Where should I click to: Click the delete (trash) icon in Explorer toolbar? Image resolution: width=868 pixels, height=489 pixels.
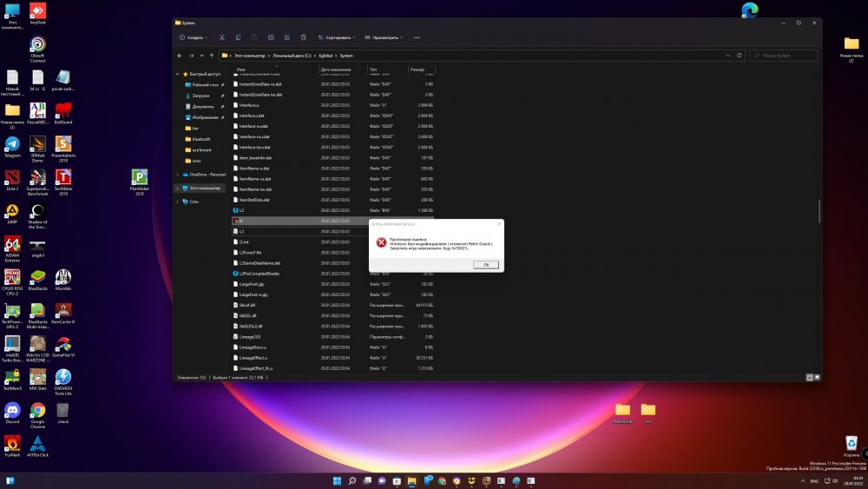pyautogui.click(x=303, y=37)
